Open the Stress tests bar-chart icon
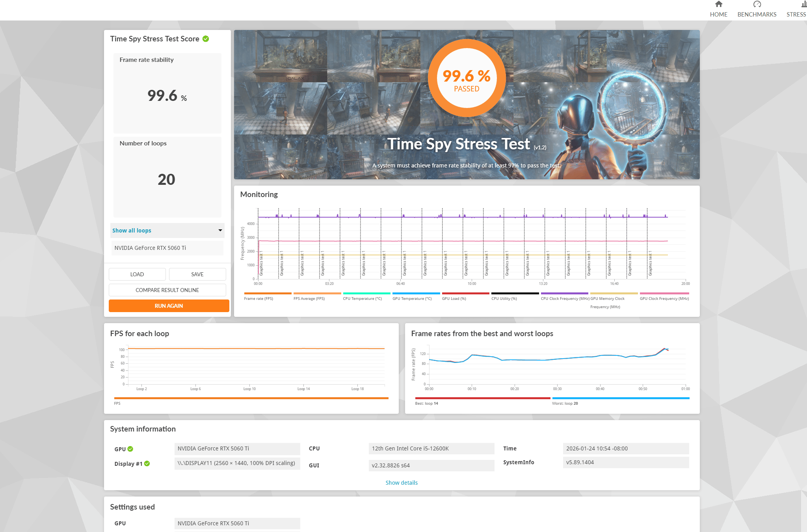This screenshot has width=807, height=532. point(804,4)
